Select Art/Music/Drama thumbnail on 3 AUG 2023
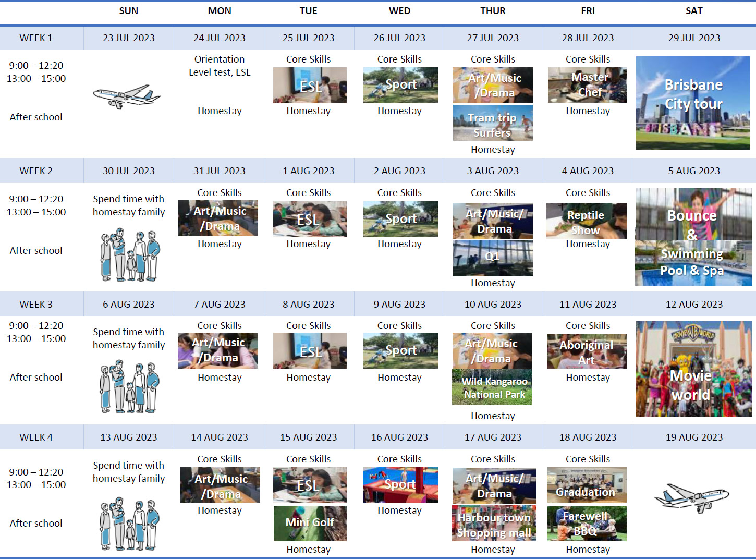 pyautogui.click(x=493, y=221)
